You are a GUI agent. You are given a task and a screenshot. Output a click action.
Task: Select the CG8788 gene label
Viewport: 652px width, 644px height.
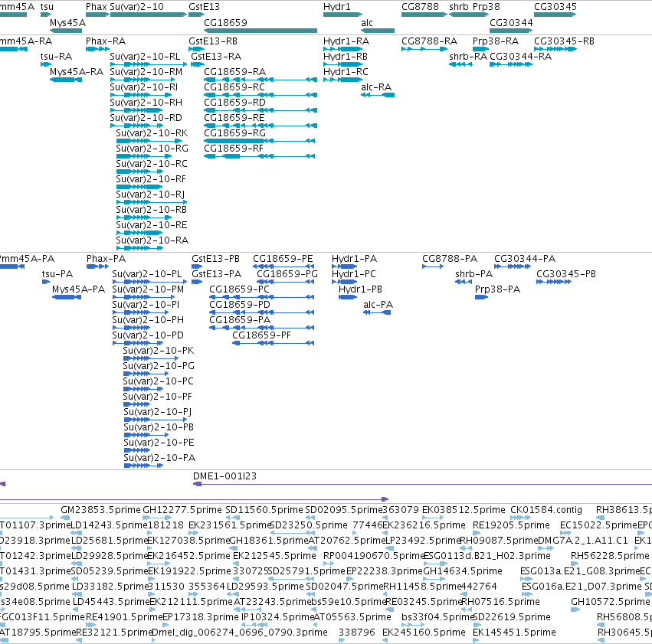420,7
